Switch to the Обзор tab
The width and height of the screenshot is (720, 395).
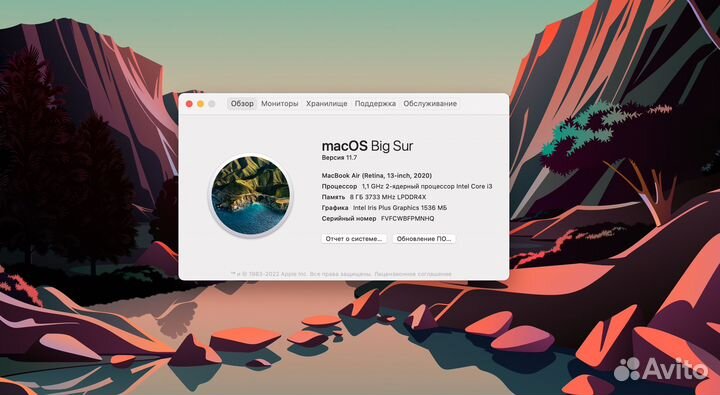click(242, 104)
